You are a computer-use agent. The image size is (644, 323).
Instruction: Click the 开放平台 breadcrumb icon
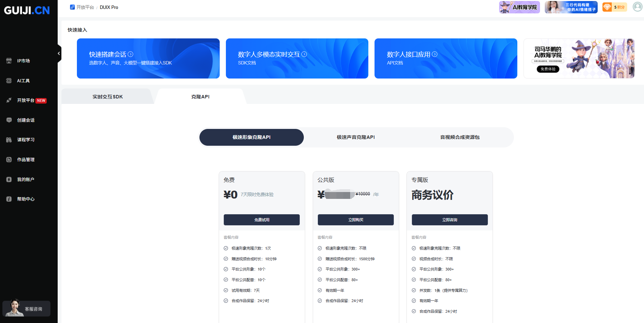coord(72,7)
